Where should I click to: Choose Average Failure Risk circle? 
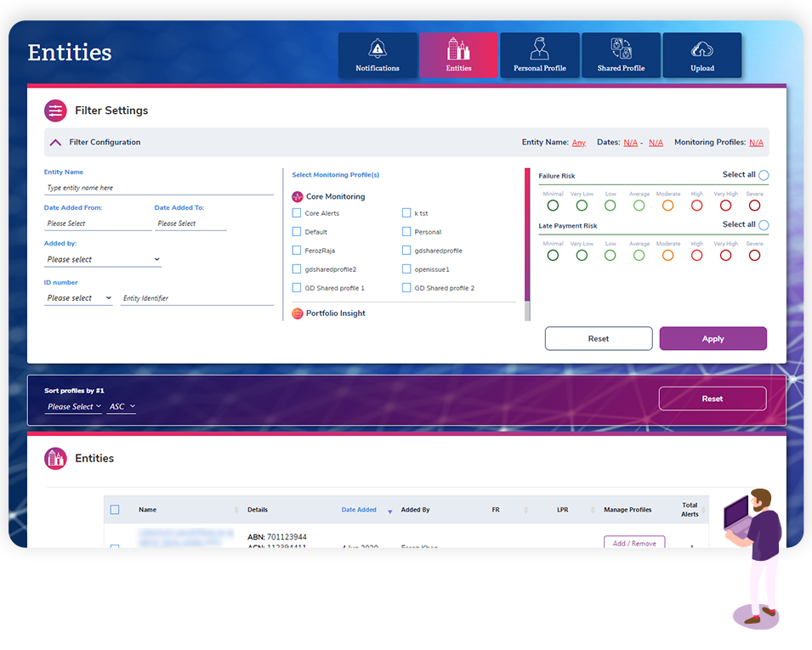pyautogui.click(x=639, y=206)
